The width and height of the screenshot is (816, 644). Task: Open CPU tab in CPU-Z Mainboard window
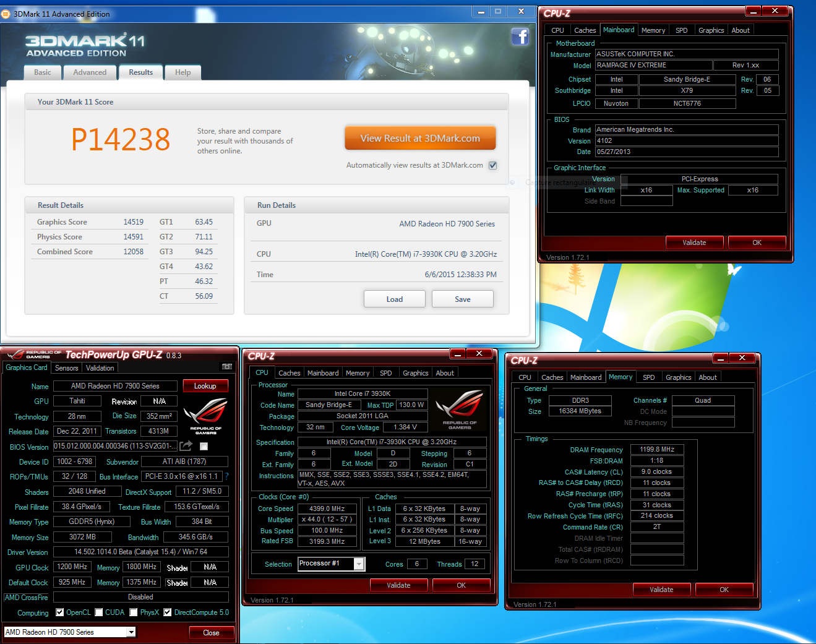[x=557, y=30]
